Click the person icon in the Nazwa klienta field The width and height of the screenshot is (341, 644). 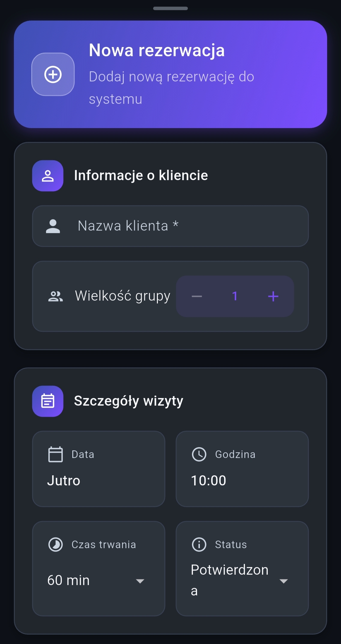point(53,226)
